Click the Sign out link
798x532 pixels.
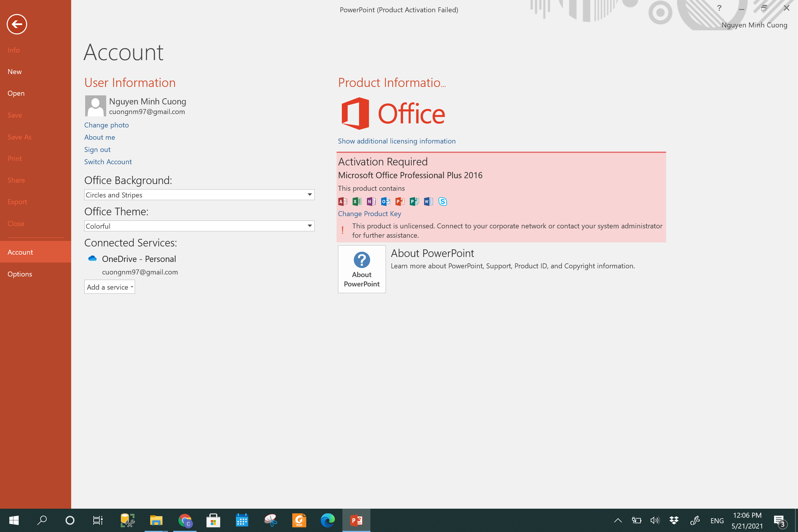click(x=97, y=150)
